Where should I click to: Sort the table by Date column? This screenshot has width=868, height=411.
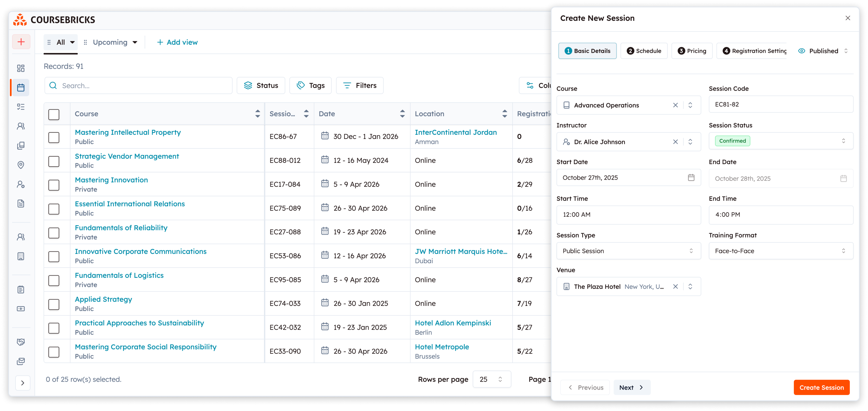point(402,114)
